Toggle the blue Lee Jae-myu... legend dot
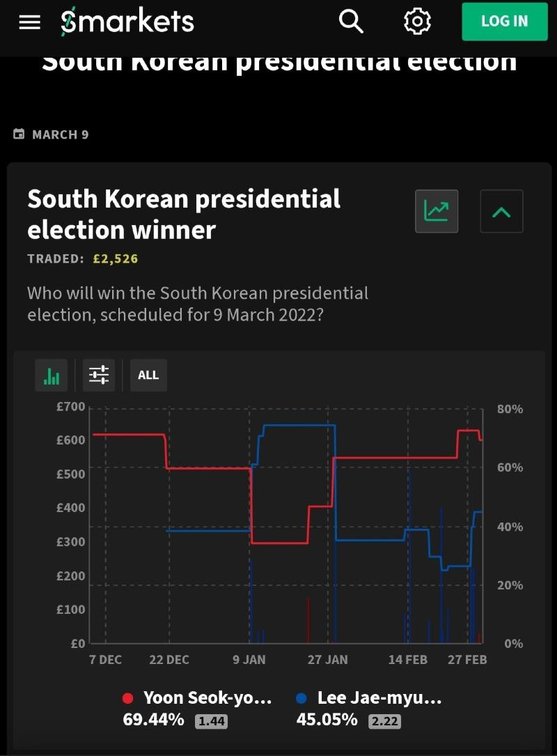This screenshot has width=557, height=756. click(301, 698)
